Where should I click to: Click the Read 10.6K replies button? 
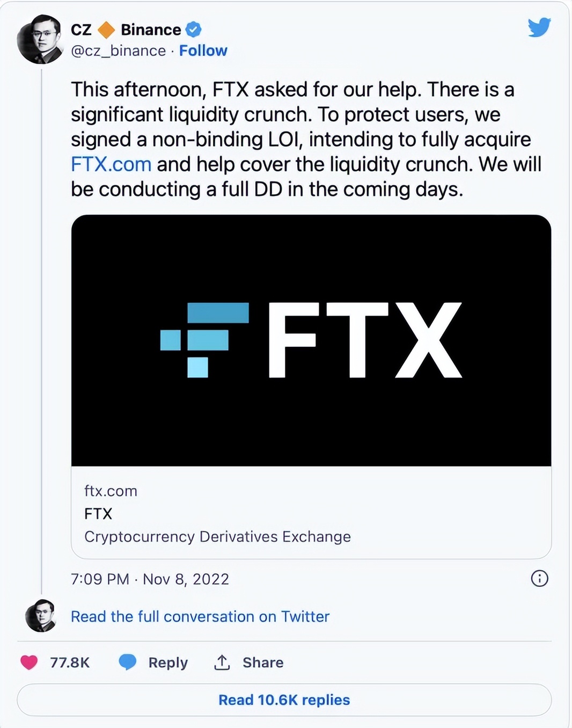(x=284, y=700)
